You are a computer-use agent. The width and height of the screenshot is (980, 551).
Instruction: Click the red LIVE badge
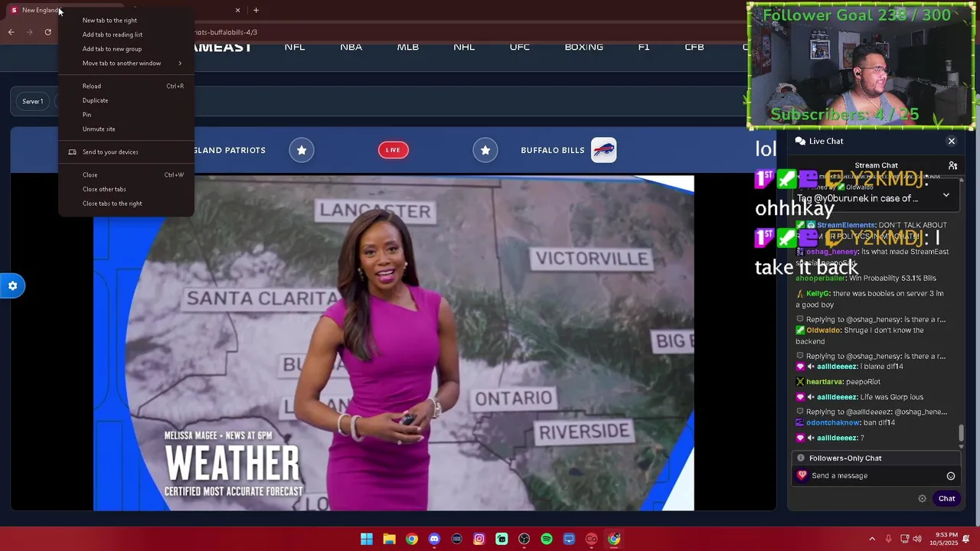click(393, 150)
